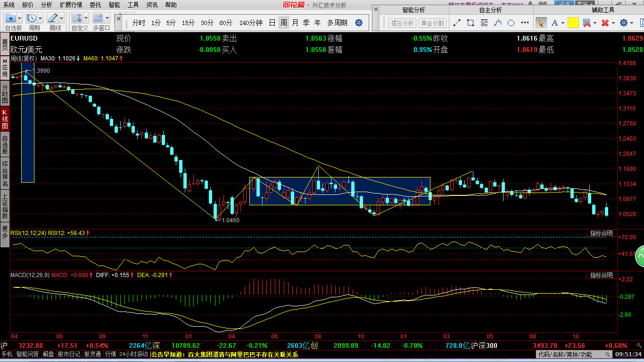This screenshot has height=362, width=644.
Task: Click the 自定义 custom layout icon
Action: pos(78,18)
